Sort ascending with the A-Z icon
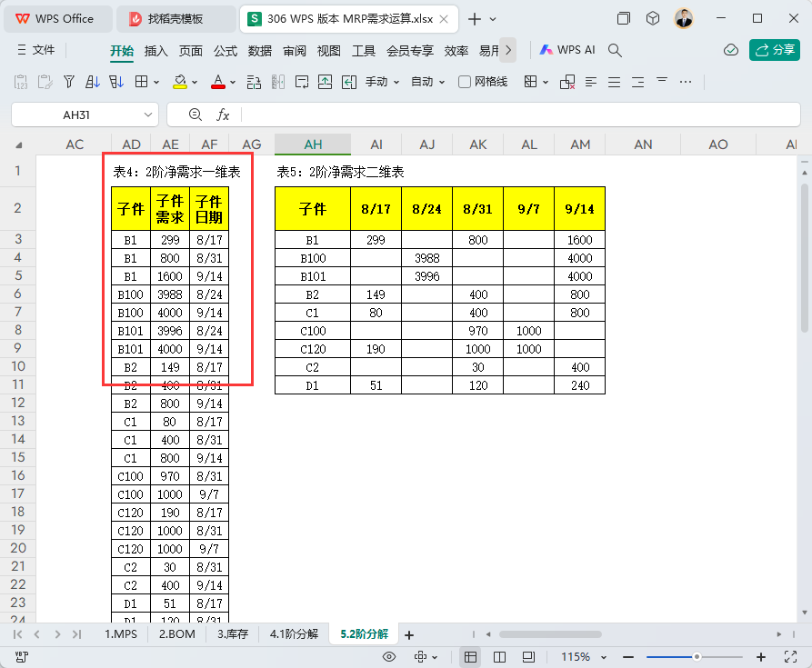 tap(92, 82)
